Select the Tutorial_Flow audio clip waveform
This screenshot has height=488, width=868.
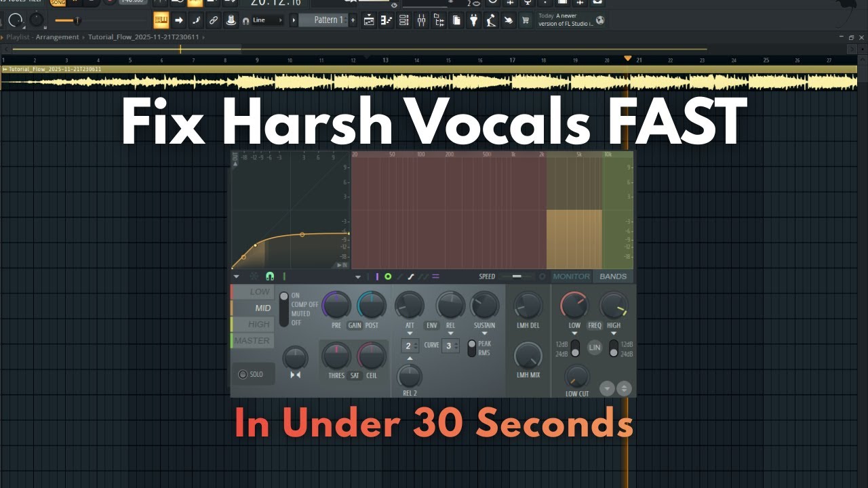[429, 82]
